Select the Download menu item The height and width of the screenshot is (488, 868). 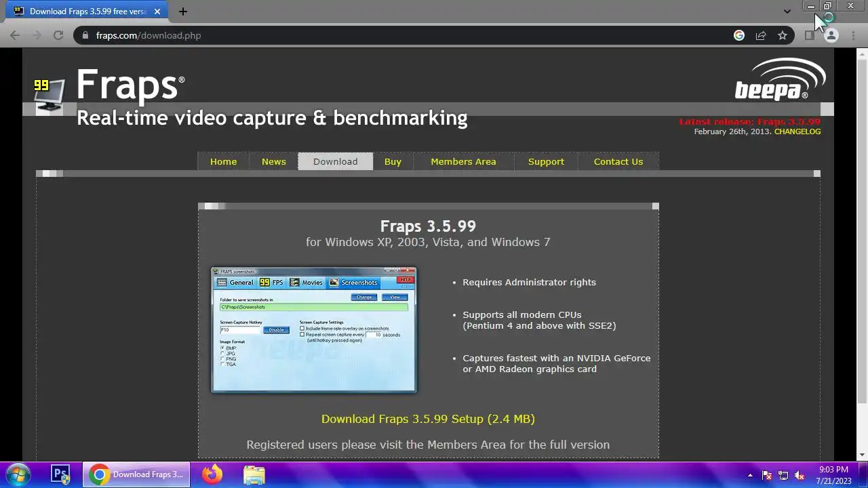(336, 161)
